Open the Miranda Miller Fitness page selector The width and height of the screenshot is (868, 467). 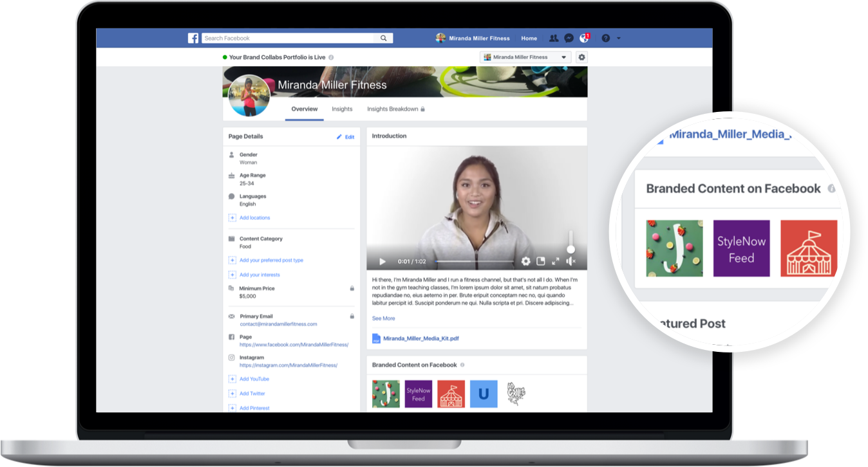pyautogui.click(x=525, y=57)
